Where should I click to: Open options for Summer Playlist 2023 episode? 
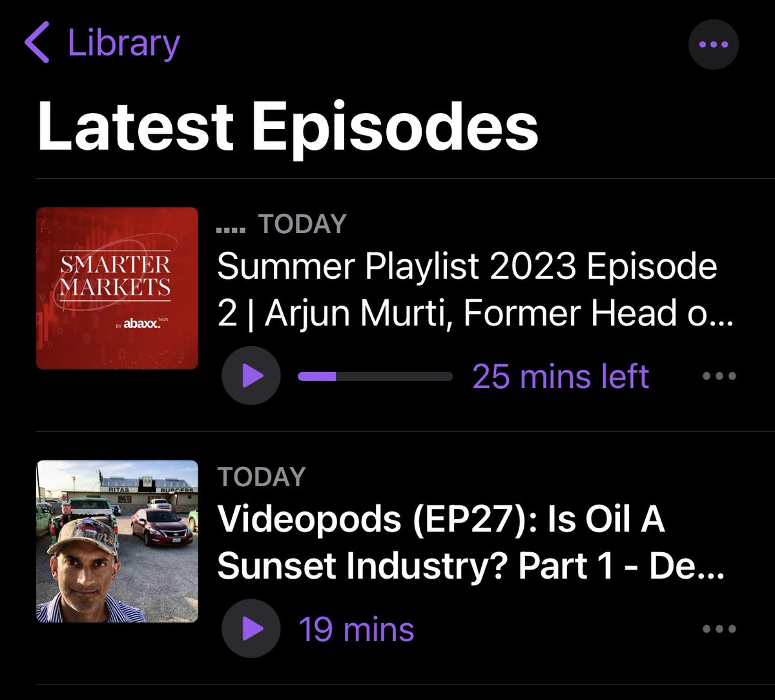(719, 376)
